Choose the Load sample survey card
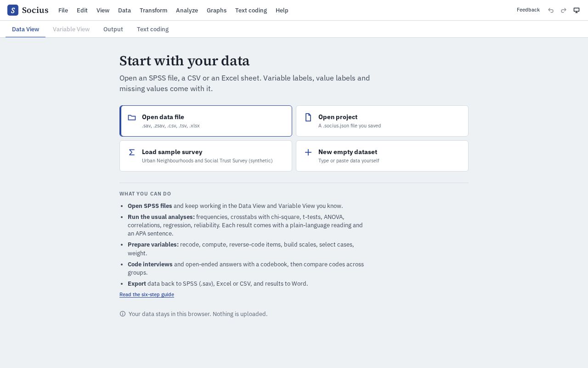The height and width of the screenshot is (368, 588). tap(206, 156)
